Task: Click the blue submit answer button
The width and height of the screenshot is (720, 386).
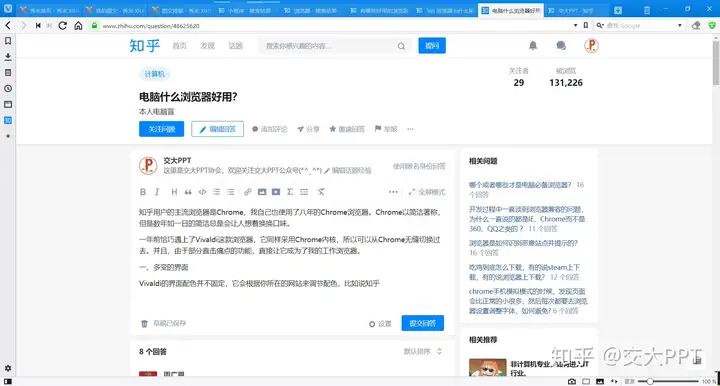Action: click(422, 323)
